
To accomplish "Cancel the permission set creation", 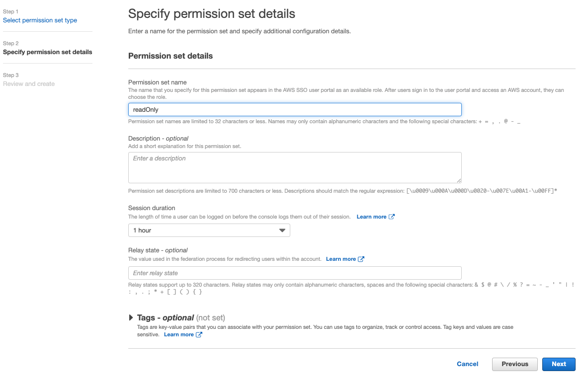I will (x=467, y=364).
